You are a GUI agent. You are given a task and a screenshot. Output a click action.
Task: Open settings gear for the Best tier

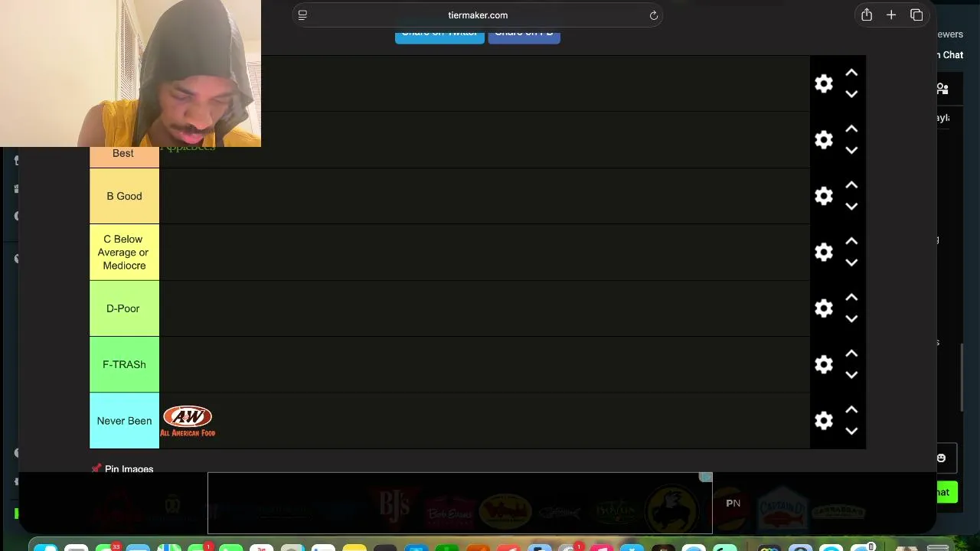(x=824, y=139)
